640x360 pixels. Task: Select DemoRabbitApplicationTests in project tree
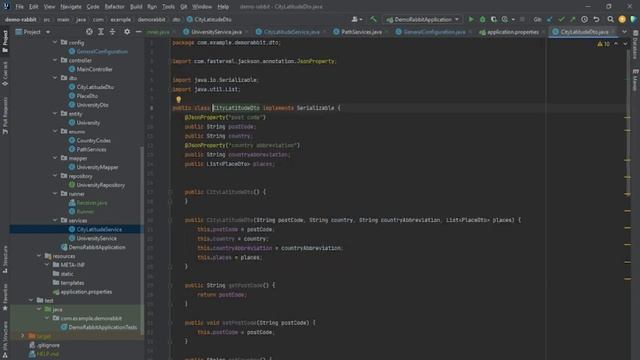102,327
